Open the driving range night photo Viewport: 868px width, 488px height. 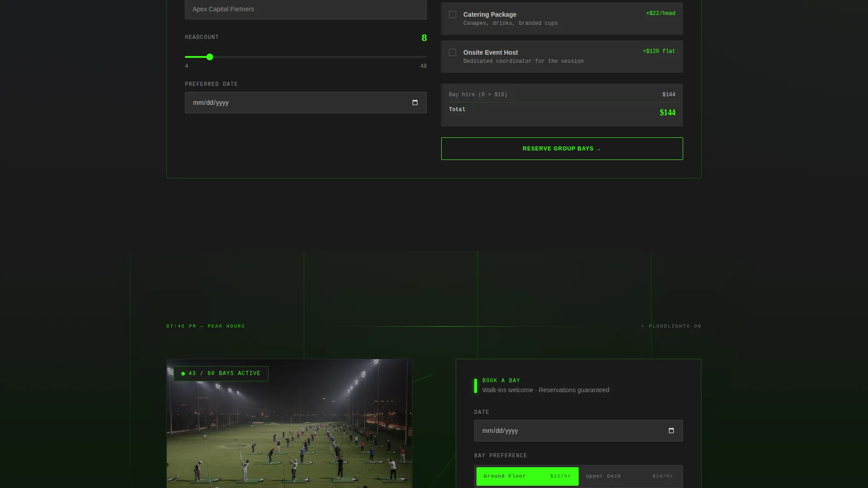289,424
